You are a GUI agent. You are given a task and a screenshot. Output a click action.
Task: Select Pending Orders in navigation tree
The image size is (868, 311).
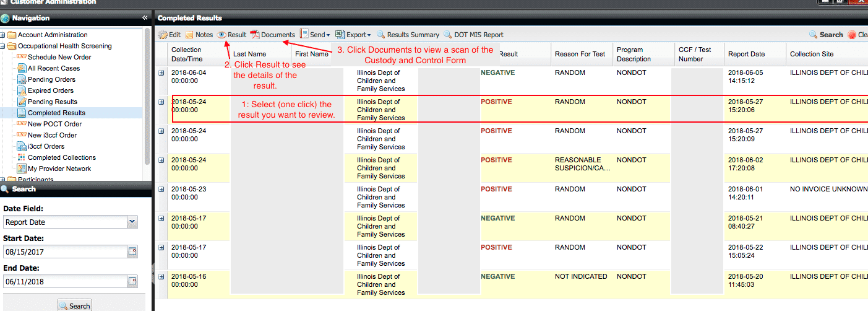51,79
